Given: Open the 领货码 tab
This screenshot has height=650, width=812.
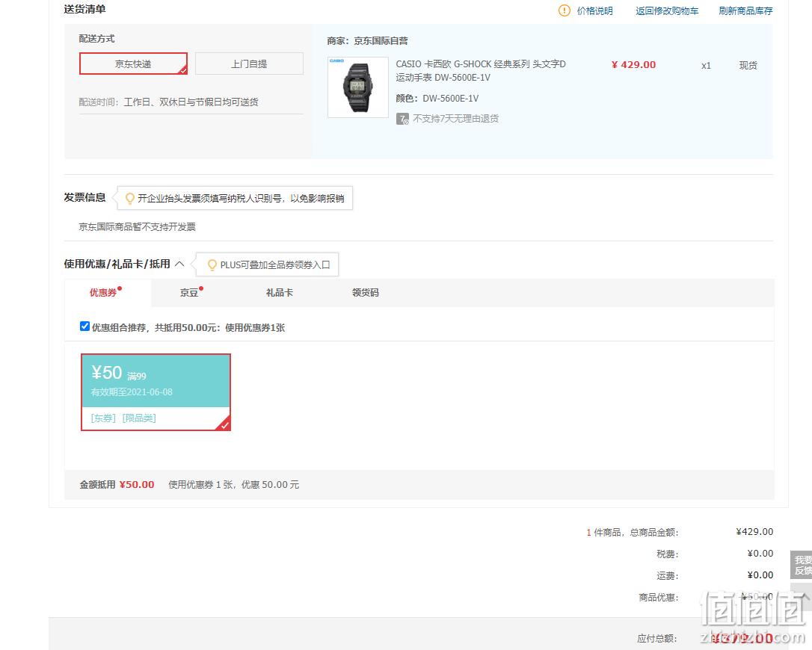Looking at the screenshot, I should (x=365, y=293).
